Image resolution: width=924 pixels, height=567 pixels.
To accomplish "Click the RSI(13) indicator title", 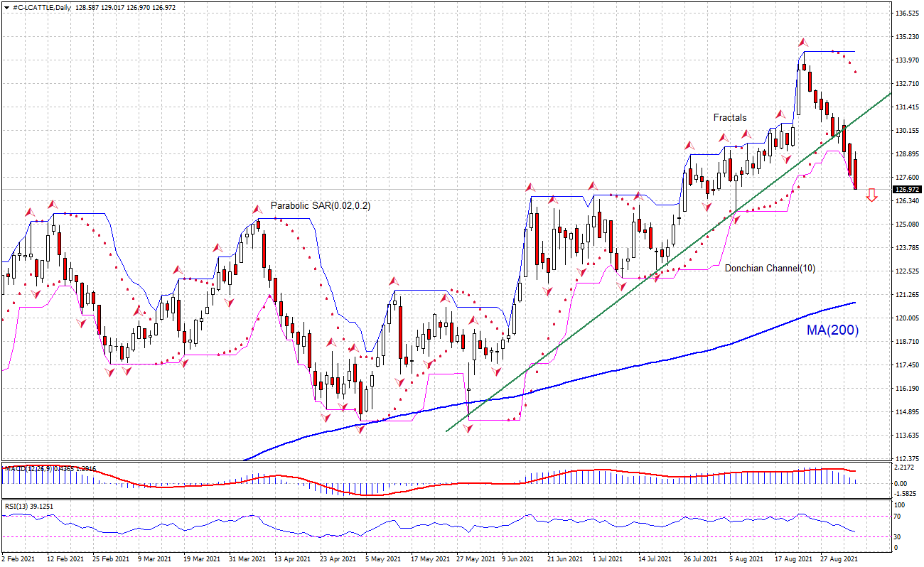I will 29,507.
